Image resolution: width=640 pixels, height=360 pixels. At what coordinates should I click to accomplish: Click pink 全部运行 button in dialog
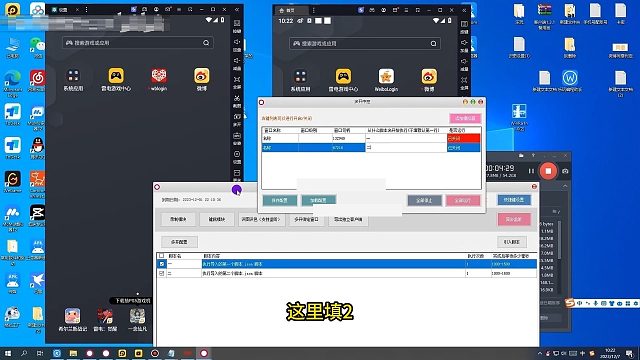(x=463, y=200)
